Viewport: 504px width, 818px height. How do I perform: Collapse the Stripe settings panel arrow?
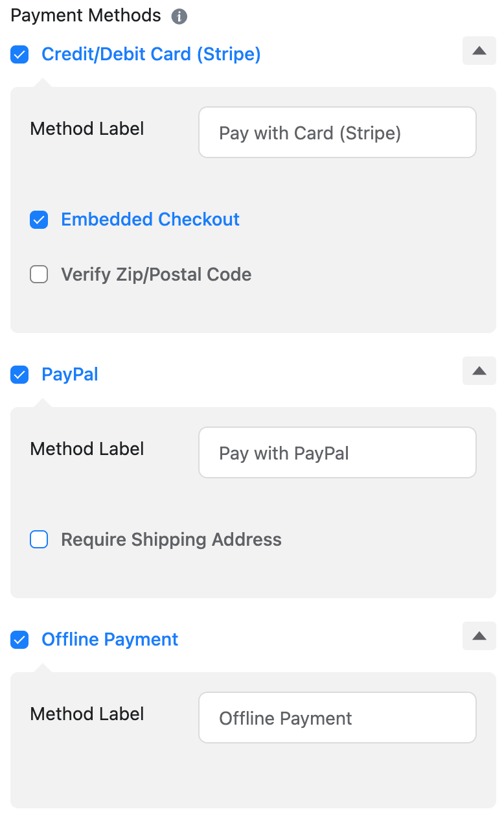479,51
